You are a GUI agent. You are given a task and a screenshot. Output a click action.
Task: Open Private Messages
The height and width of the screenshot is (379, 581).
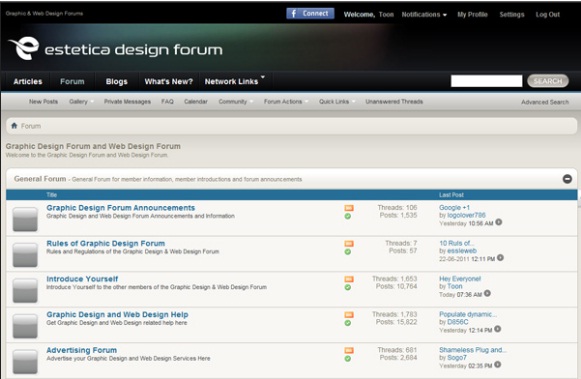[x=127, y=102]
